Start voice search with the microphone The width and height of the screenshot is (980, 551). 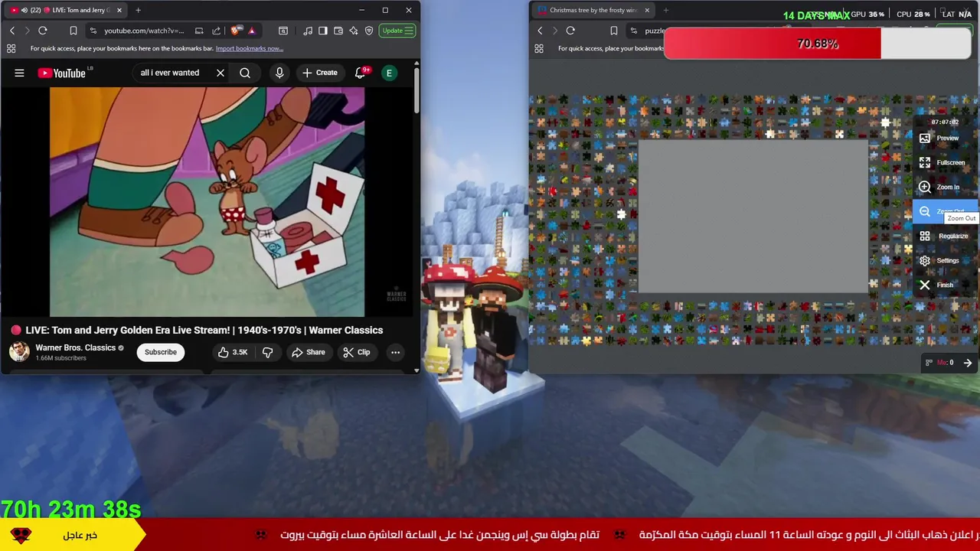coord(279,73)
